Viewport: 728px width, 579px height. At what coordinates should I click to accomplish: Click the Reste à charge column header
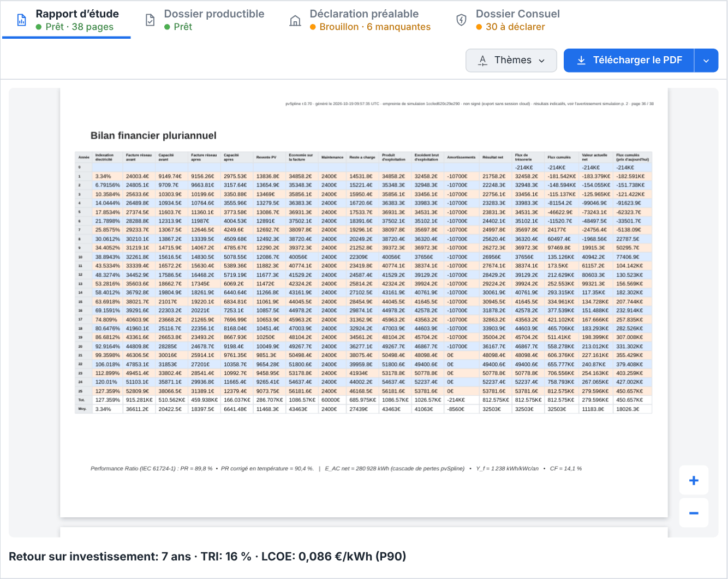pyautogui.click(x=363, y=157)
